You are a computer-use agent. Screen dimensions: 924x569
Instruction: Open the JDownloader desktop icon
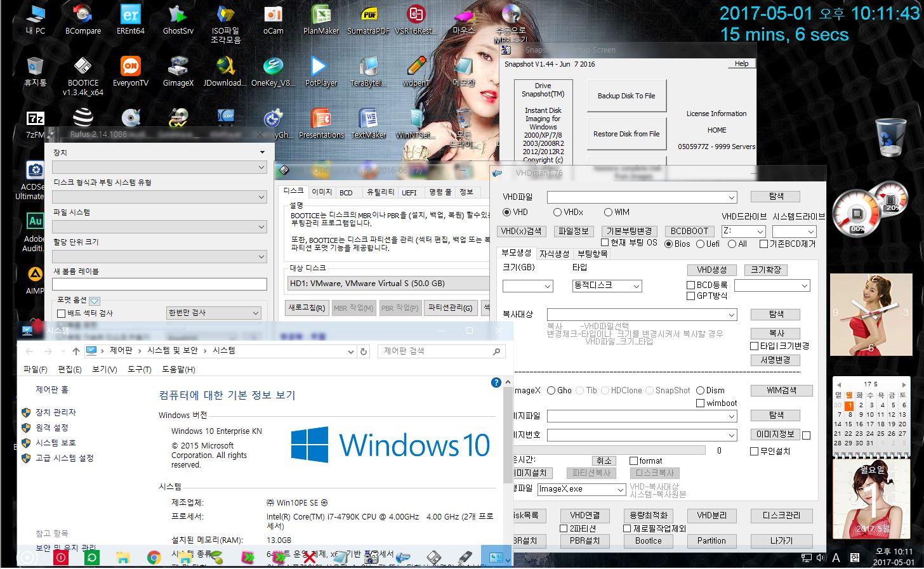[x=225, y=71]
